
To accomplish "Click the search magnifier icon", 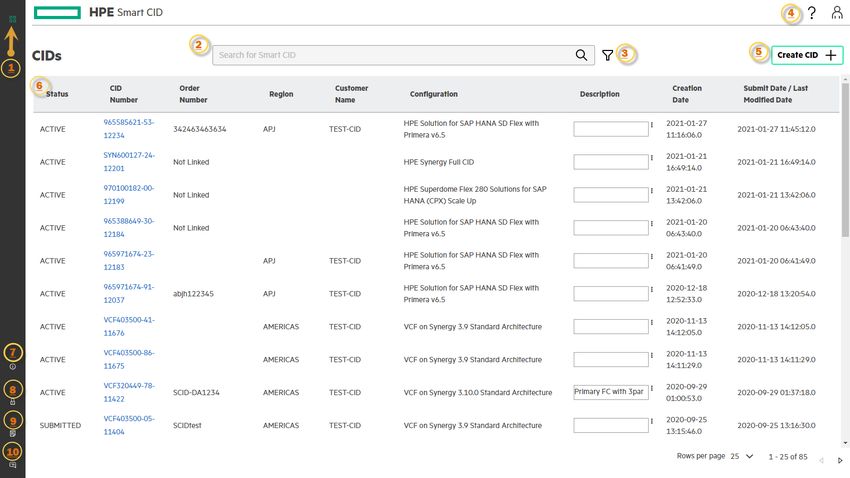I will [581, 55].
